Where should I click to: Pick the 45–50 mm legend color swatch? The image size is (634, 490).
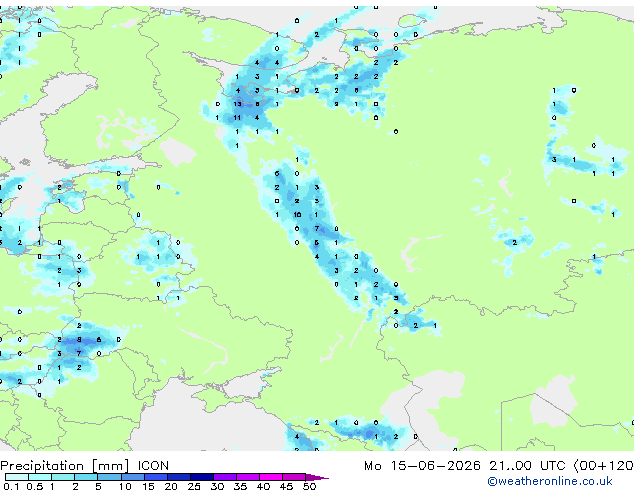294,477
